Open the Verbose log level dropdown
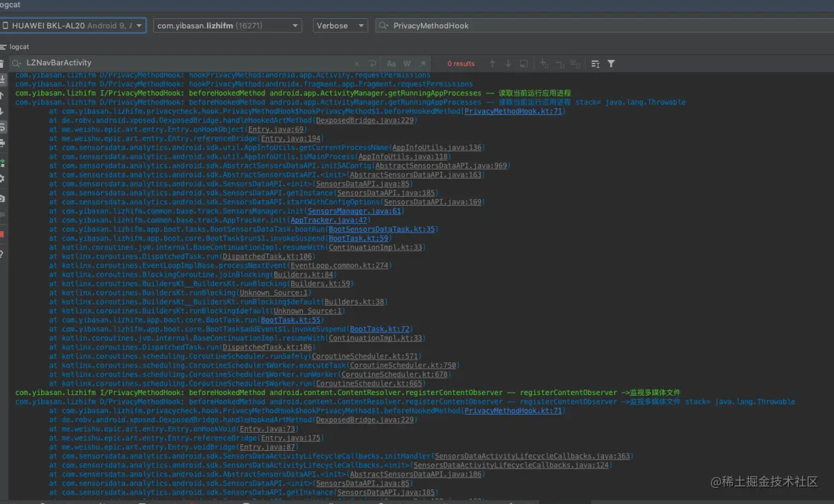The image size is (834, 504). pyautogui.click(x=340, y=26)
